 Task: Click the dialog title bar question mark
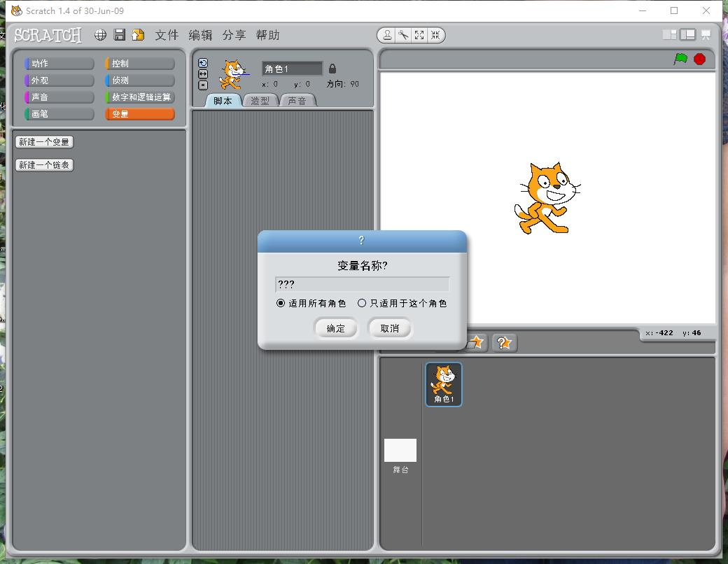click(x=362, y=241)
